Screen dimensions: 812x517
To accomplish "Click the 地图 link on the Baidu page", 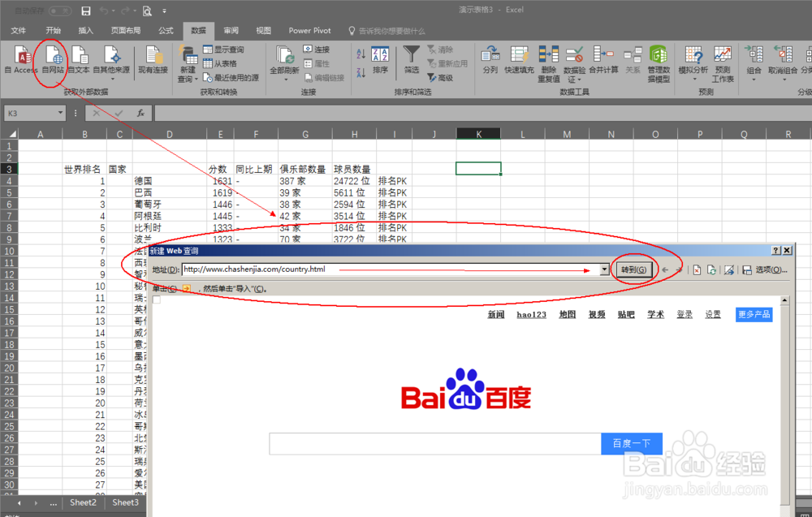I will tap(567, 314).
